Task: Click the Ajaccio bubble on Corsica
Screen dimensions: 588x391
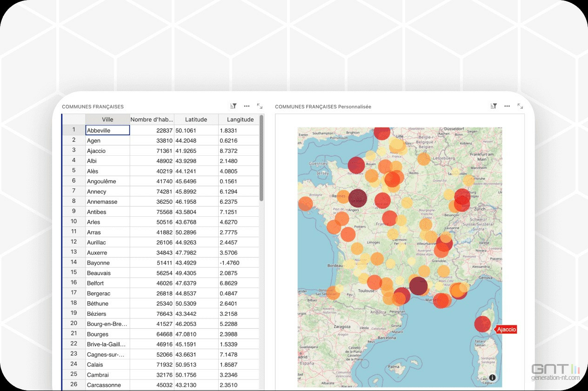Action: click(483, 324)
